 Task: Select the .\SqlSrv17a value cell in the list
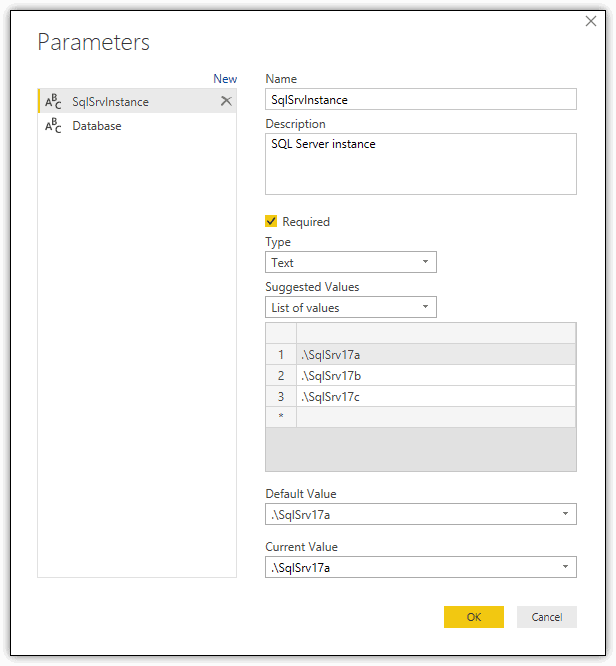click(436, 354)
